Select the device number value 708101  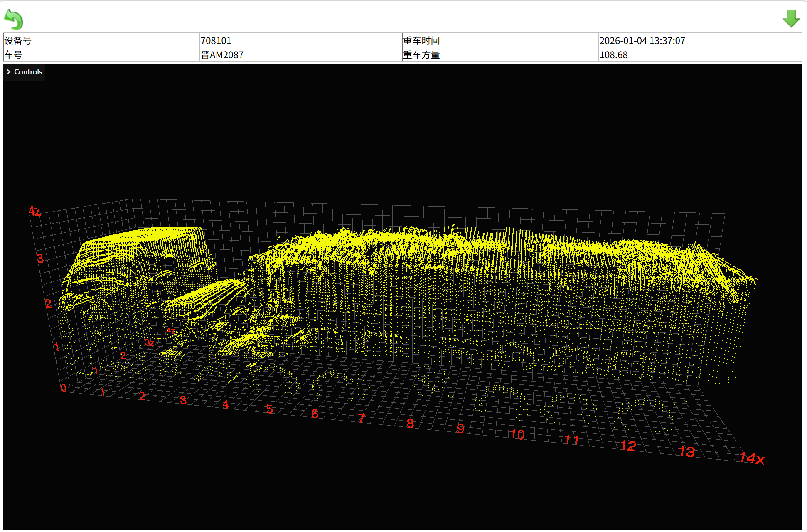click(x=216, y=41)
